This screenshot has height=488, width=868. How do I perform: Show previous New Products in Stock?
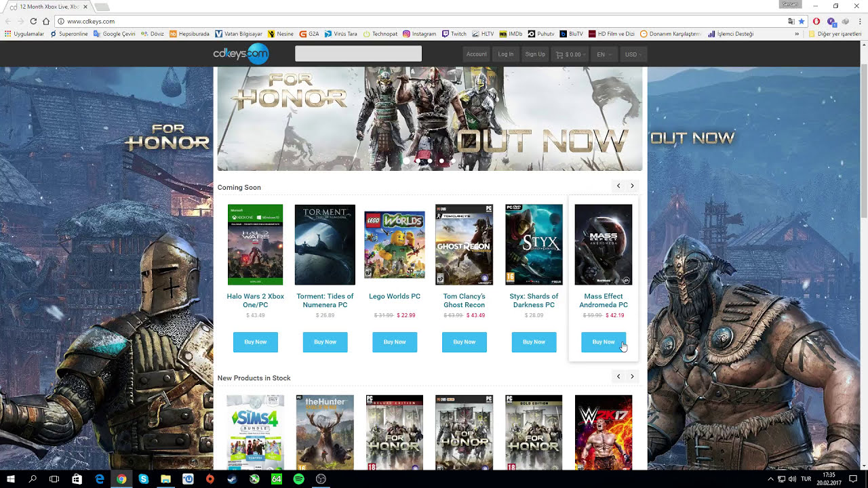(618, 376)
